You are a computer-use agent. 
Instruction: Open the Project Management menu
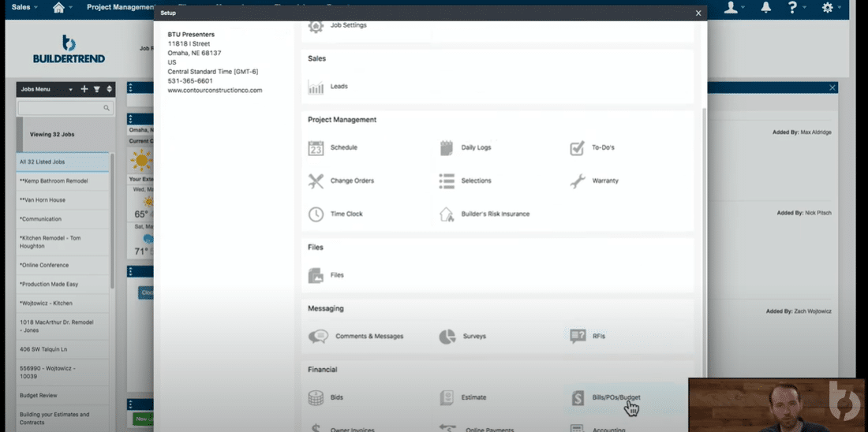(121, 7)
